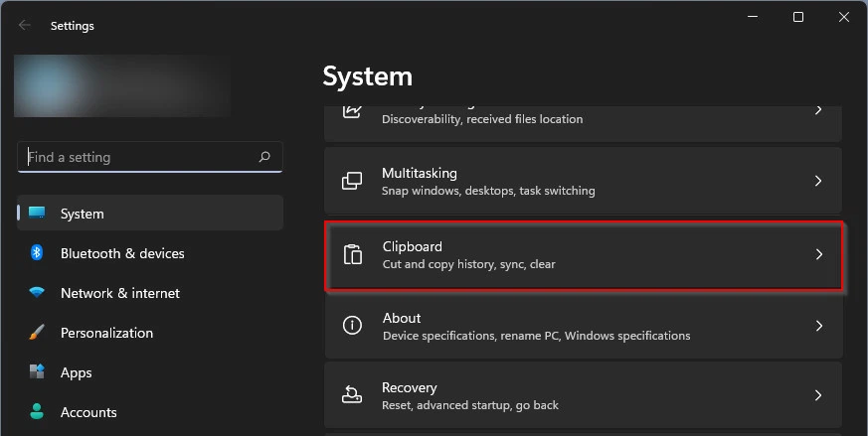Click the Bluetooth icon in sidebar
The image size is (868, 436).
coord(37,253)
